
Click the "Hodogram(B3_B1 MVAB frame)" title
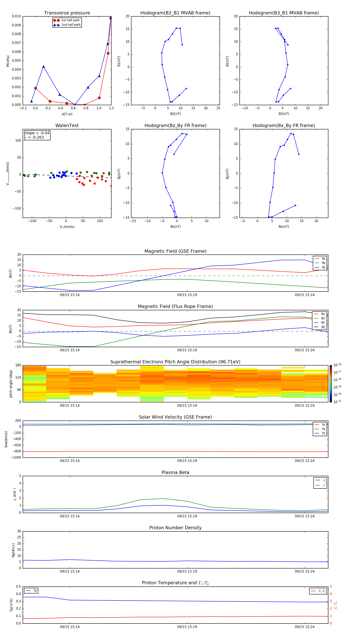click(284, 13)
